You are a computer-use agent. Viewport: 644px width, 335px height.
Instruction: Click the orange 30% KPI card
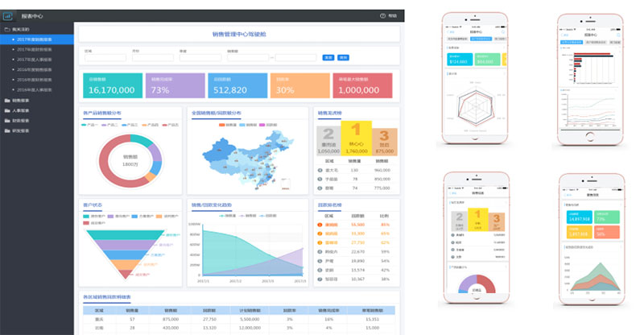(299, 85)
